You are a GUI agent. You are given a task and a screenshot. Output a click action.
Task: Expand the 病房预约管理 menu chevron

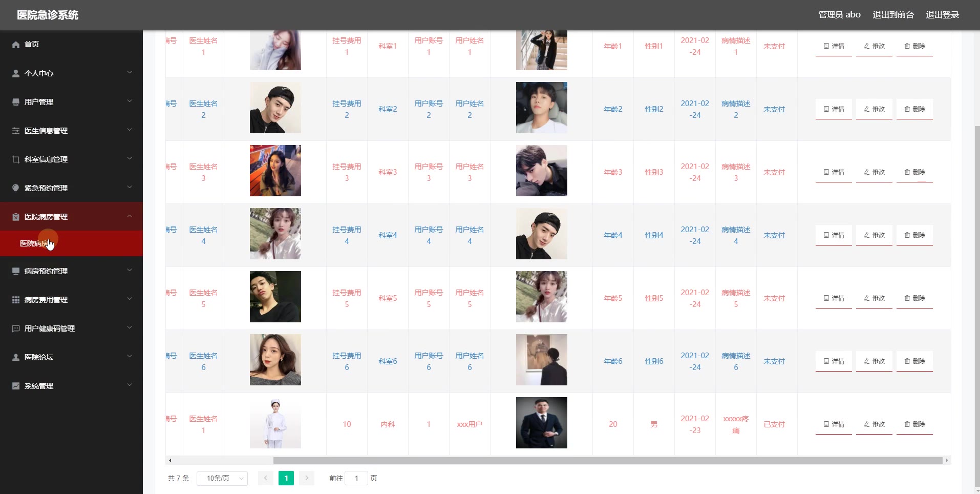[x=130, y=271]
